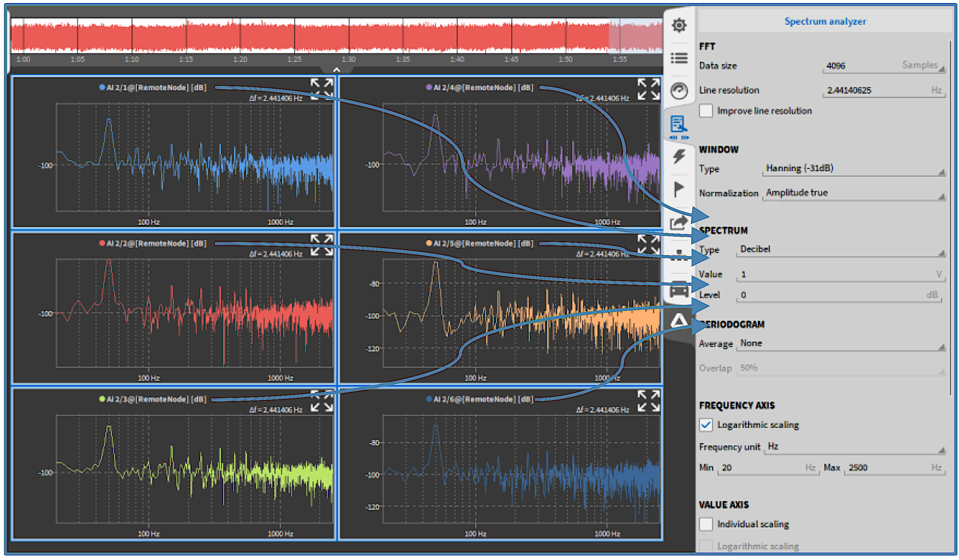Click the export share arrow icon
The height and width of the screenshot is (560, 959).
[679, 224]
